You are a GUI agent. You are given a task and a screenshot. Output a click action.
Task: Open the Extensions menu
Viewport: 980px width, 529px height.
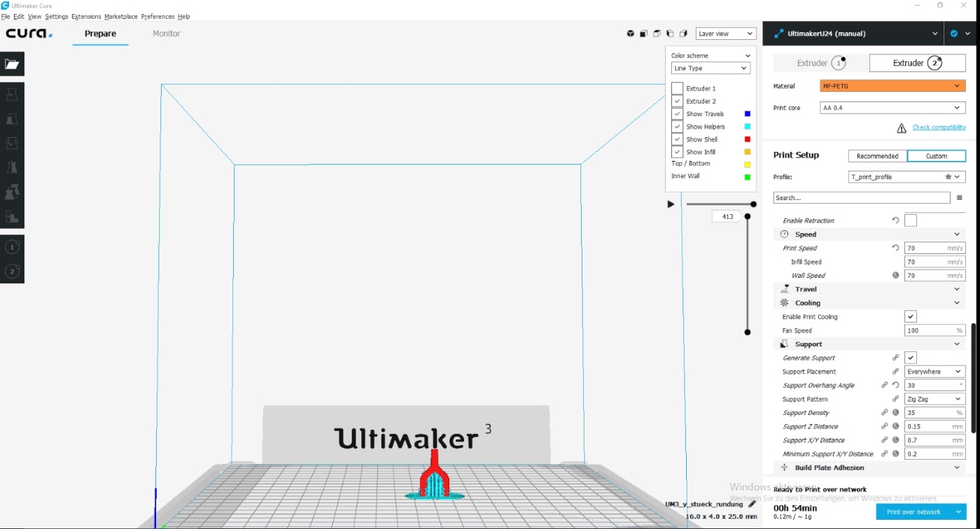(x=86, y=16)
